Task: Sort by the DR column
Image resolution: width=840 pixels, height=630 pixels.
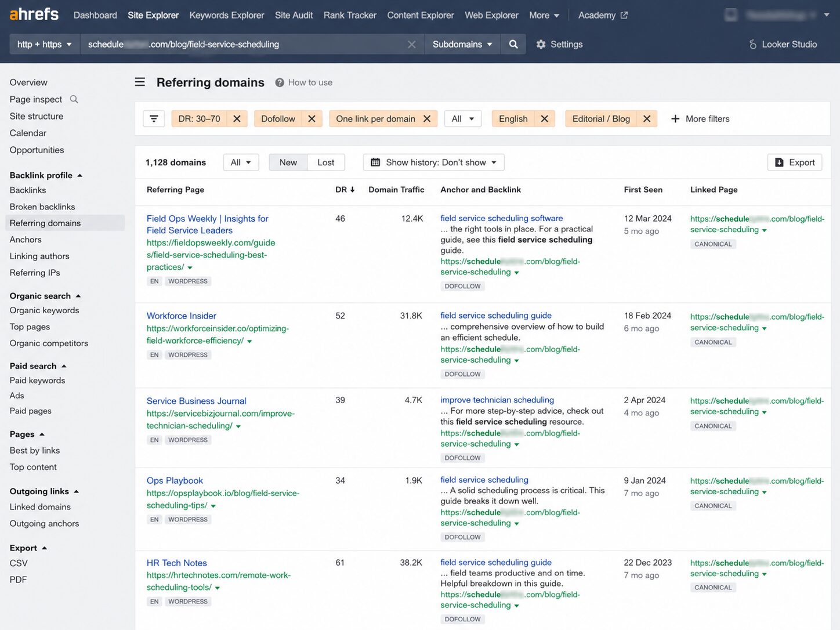Action: point(345,190)
